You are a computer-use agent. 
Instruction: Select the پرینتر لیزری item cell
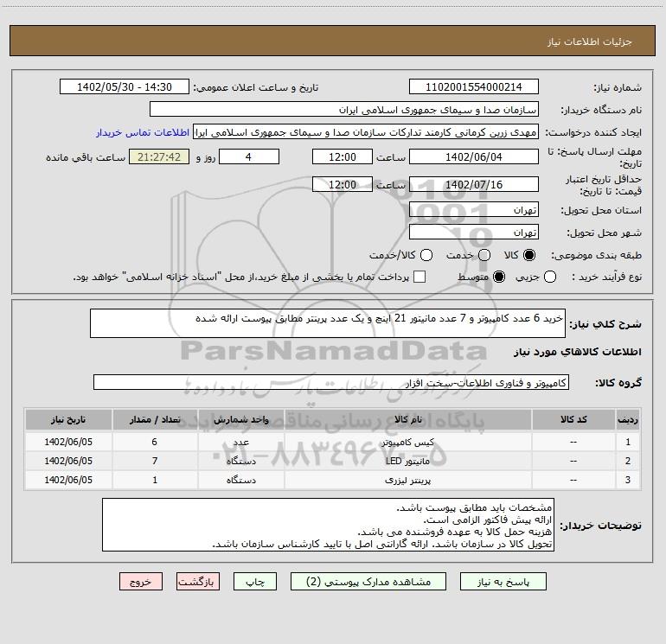(x=407, y=480)
